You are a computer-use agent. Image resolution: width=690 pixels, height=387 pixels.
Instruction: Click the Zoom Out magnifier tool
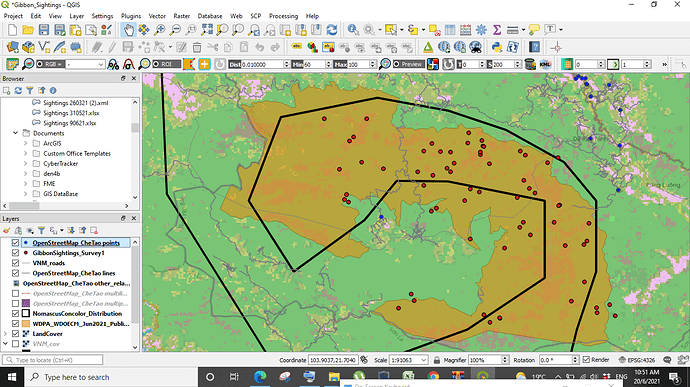click(175, 29)
